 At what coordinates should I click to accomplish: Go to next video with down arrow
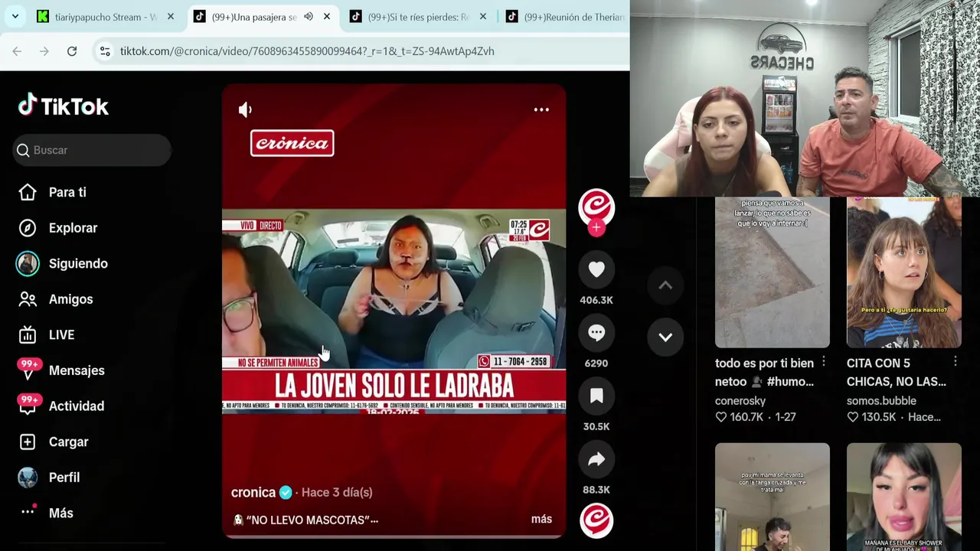tap(665, 337)
